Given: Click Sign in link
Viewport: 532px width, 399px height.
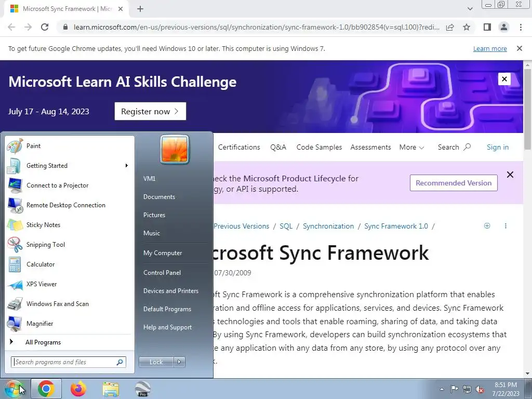Looking at the screenshot, I should pyautogui.click(x=497, y=147).
